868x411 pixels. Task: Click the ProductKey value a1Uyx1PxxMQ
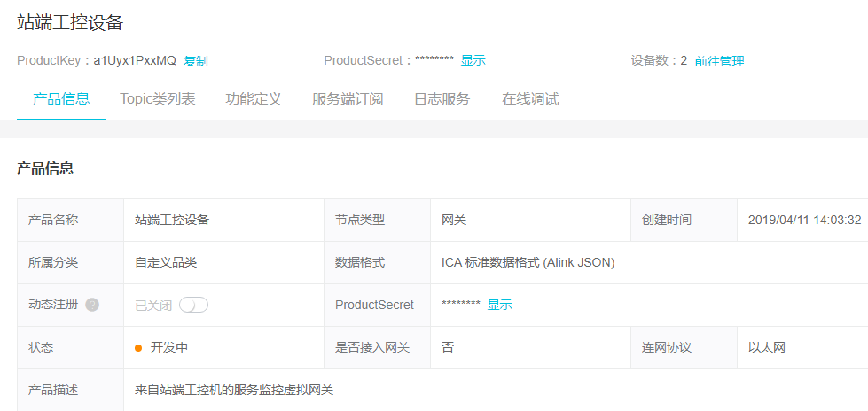point(135,61)
